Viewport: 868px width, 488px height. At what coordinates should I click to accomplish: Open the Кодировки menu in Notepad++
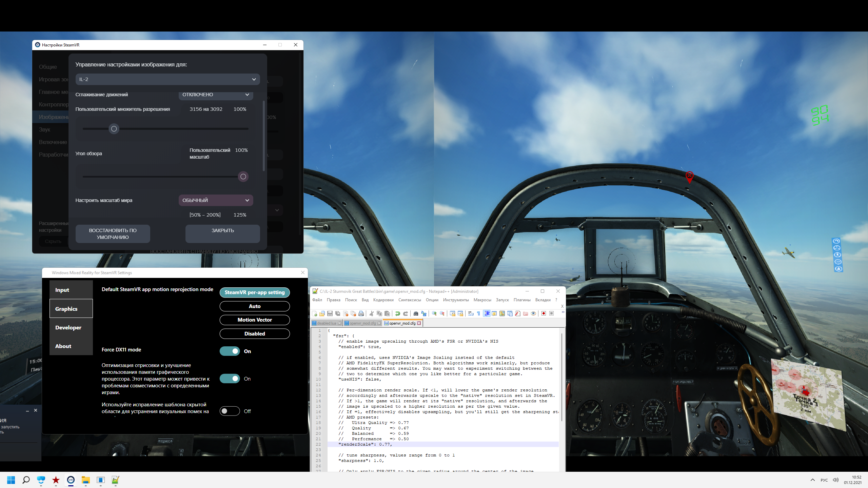click(383, 300)
